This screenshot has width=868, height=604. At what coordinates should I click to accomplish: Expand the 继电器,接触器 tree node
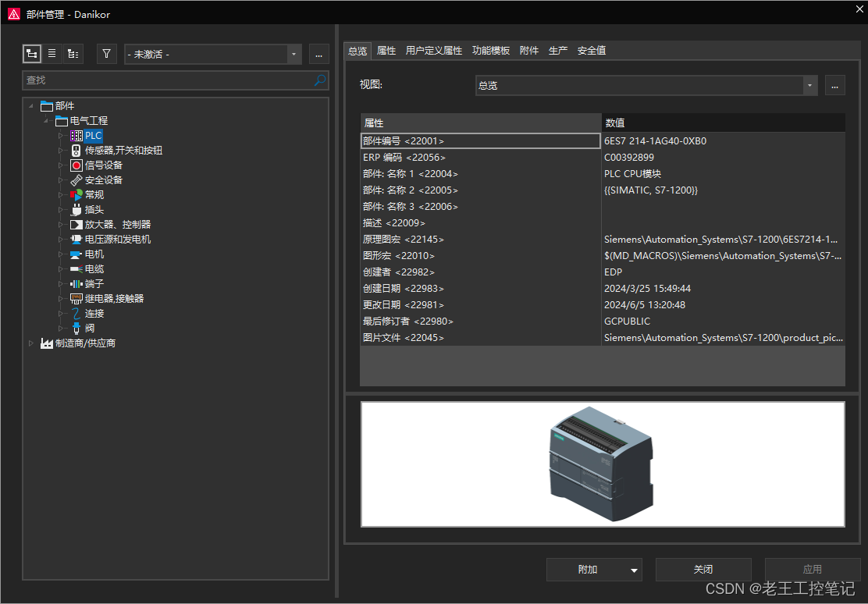tap(61, 299)
